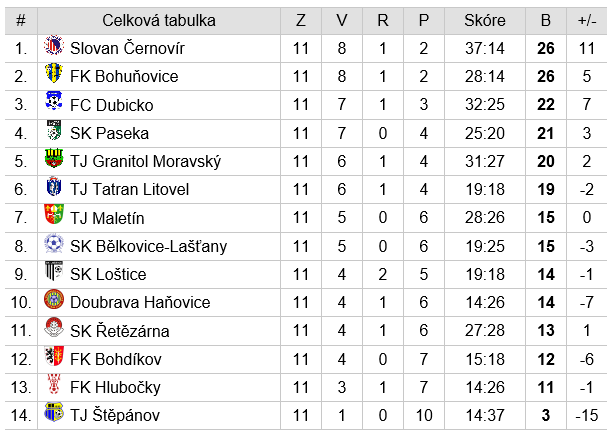Click the FC Dubicko team crest

pos(54,101)
